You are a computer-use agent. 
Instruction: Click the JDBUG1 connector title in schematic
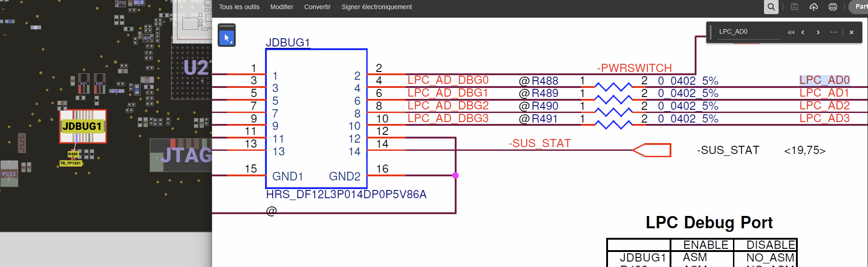pyautogui.click(x=288, y=42)
